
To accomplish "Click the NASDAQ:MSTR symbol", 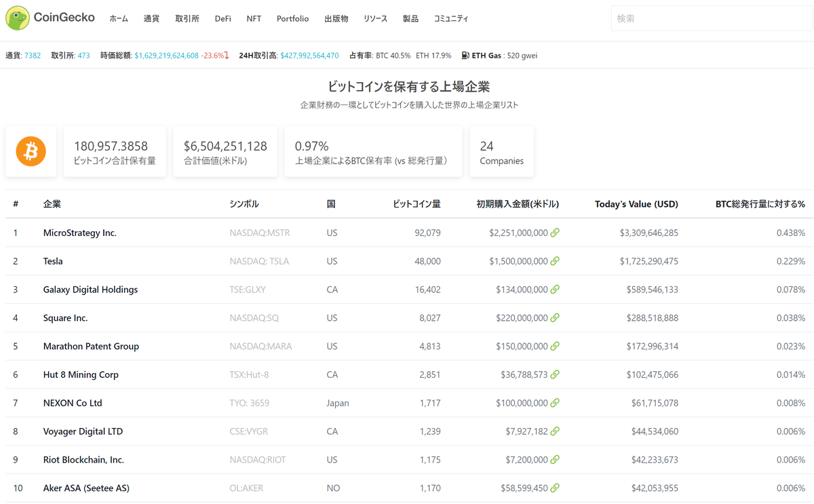I will click(260, 233).
